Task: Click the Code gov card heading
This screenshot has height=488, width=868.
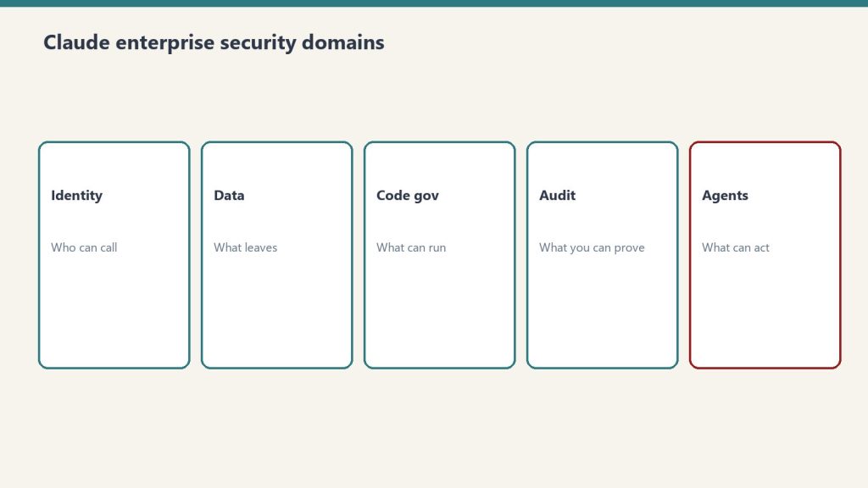Action: pyautogui.click(x=408, y=196)
